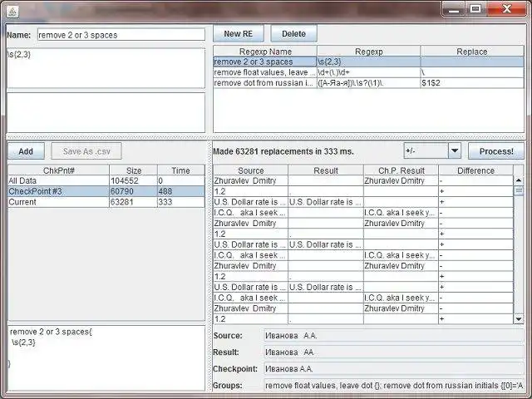The height and width of the screenshot is (399, 532).
Task: Click the Difference column header
Action: pos(475,170)
